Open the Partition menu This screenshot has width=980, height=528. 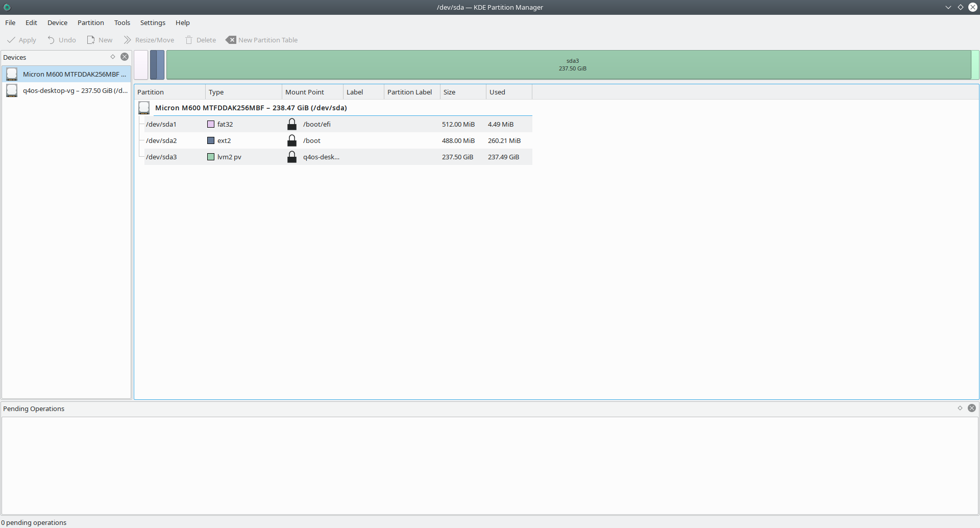91,22
